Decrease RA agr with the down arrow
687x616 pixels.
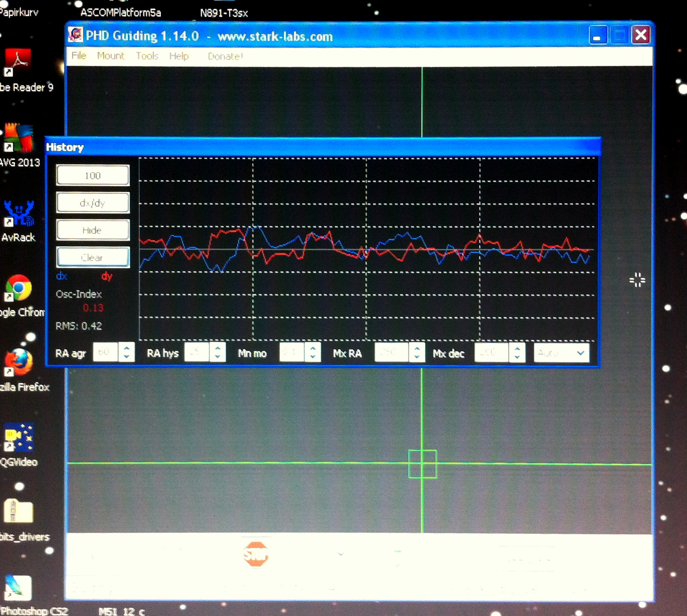coord(126,357)
